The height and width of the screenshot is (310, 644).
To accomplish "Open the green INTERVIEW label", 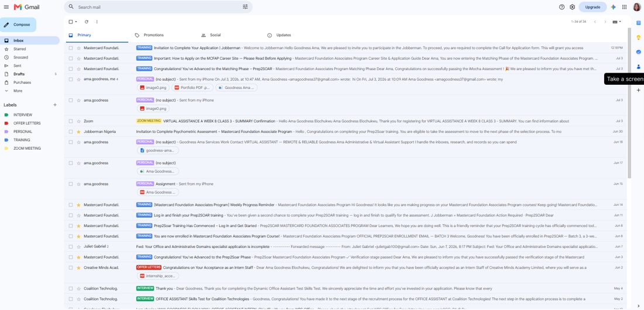I will click(23, 115).
